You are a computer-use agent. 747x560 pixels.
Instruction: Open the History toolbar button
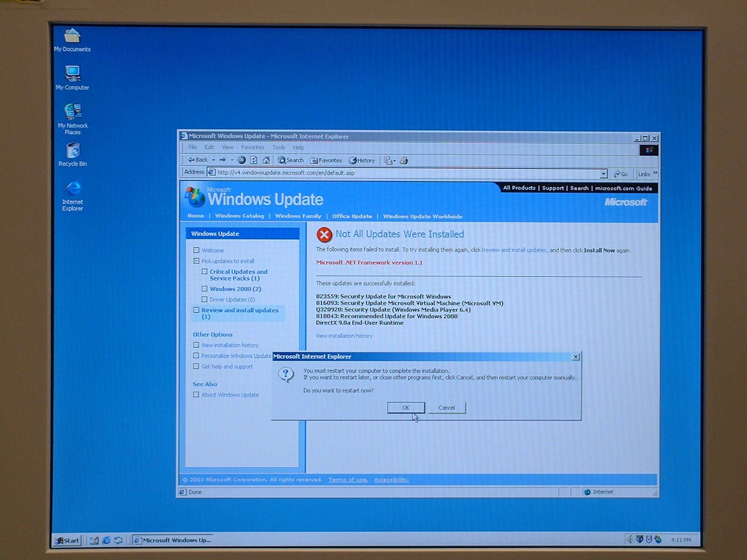pyautogui.click(x=362, y=161)
